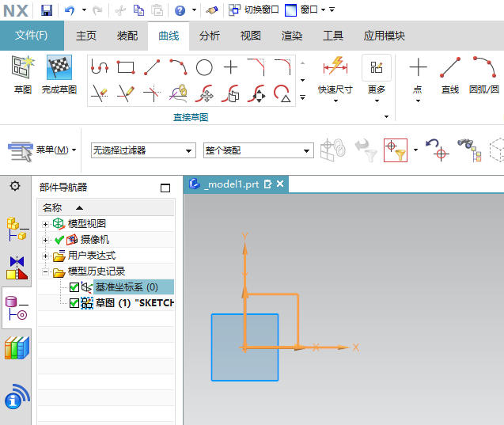Select the Rectangle sketch tool

pyautogui.click(x=126, y=67)
